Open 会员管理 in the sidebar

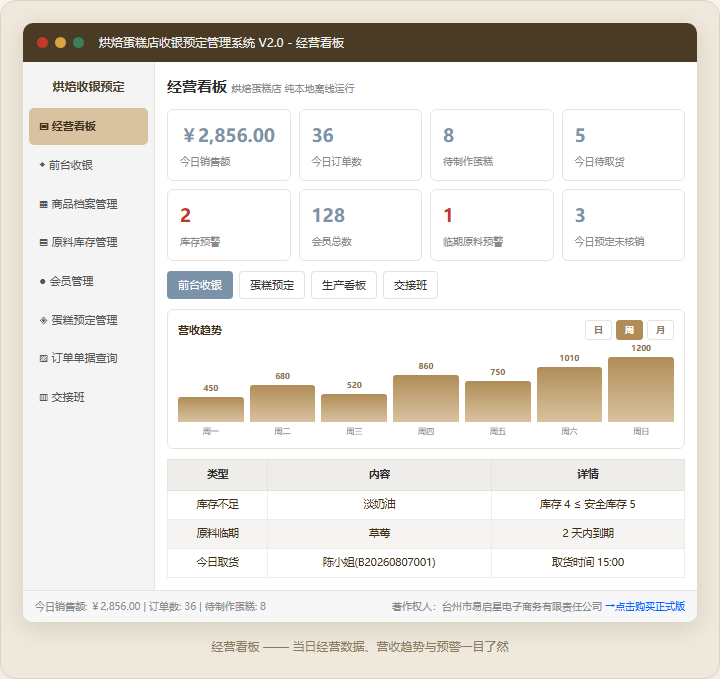(88, 281)
